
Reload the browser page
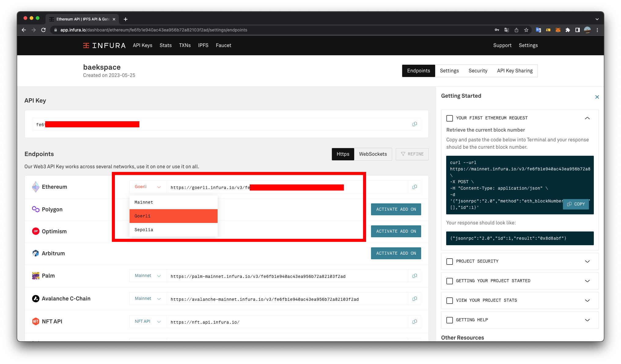(x=43, y=30)
